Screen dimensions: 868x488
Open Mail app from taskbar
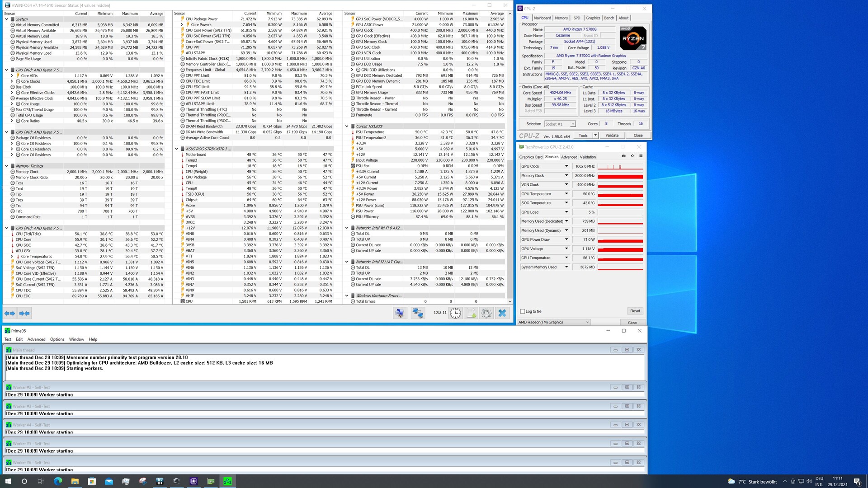[109, 481]
